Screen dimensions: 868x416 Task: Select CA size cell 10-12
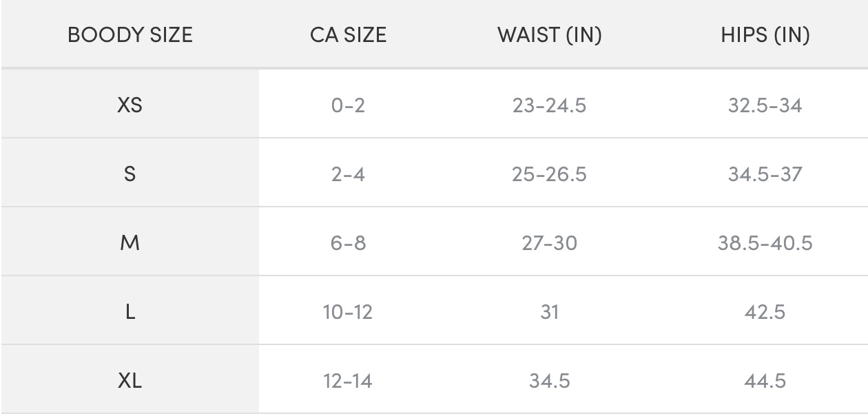pyautogui.click(x=348, y=312)
